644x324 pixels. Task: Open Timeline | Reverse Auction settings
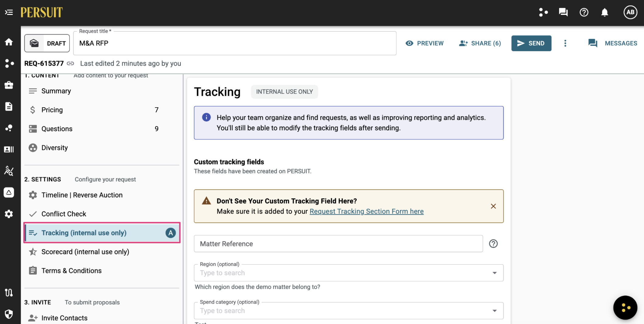(102, 195)
